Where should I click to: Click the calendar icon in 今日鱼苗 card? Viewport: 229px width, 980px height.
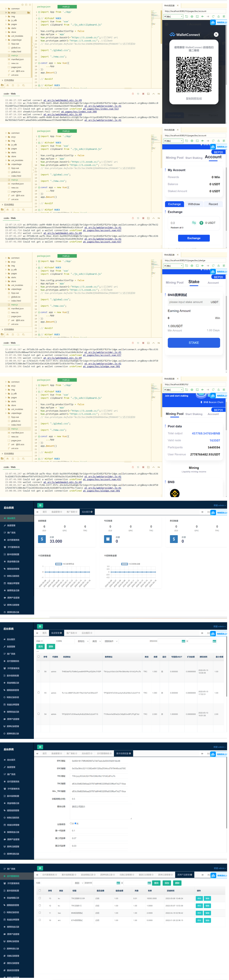(x=108, y=539)
